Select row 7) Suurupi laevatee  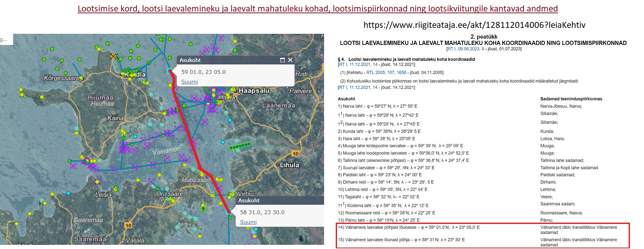386,168
